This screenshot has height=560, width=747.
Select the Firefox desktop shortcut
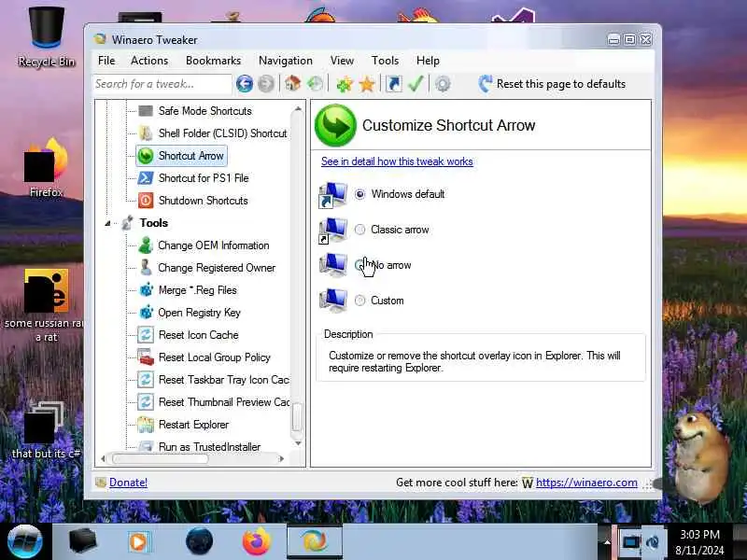(x=46, y=168)
